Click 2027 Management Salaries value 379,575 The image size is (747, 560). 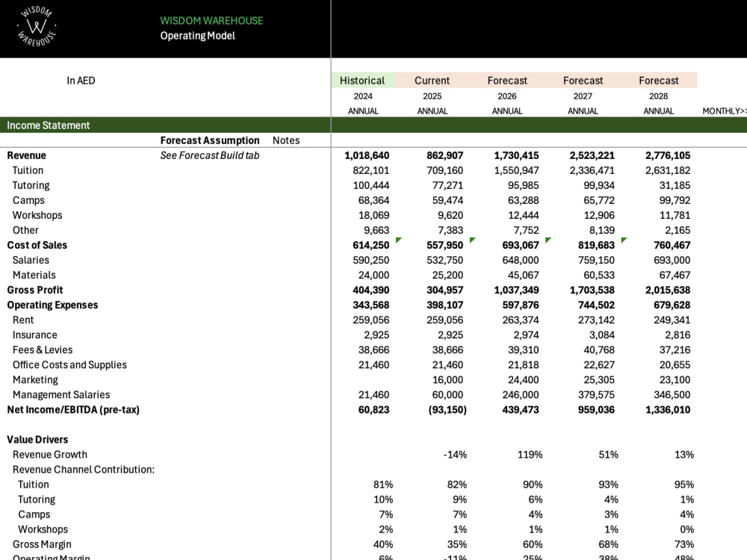click(596, 395)
